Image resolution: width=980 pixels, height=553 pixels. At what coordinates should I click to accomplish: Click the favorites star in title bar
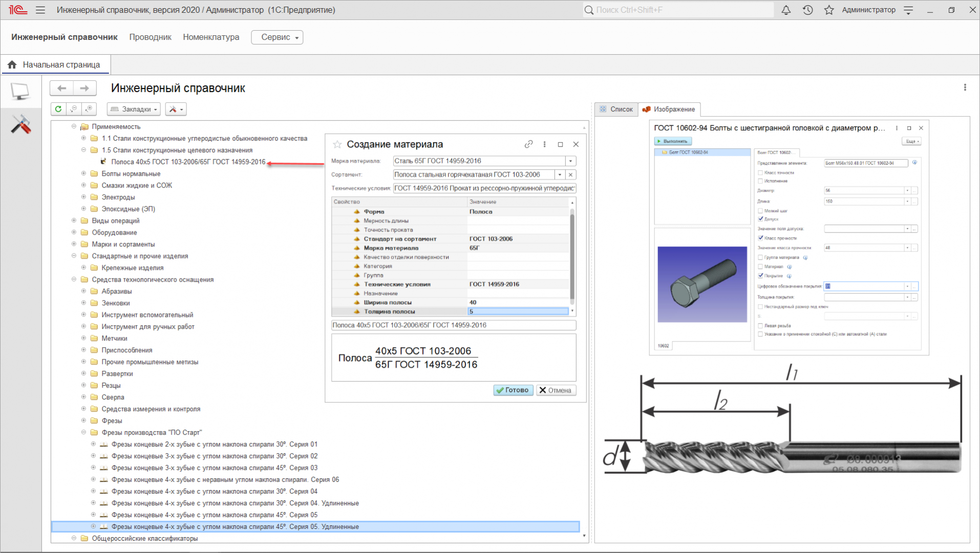829,10
